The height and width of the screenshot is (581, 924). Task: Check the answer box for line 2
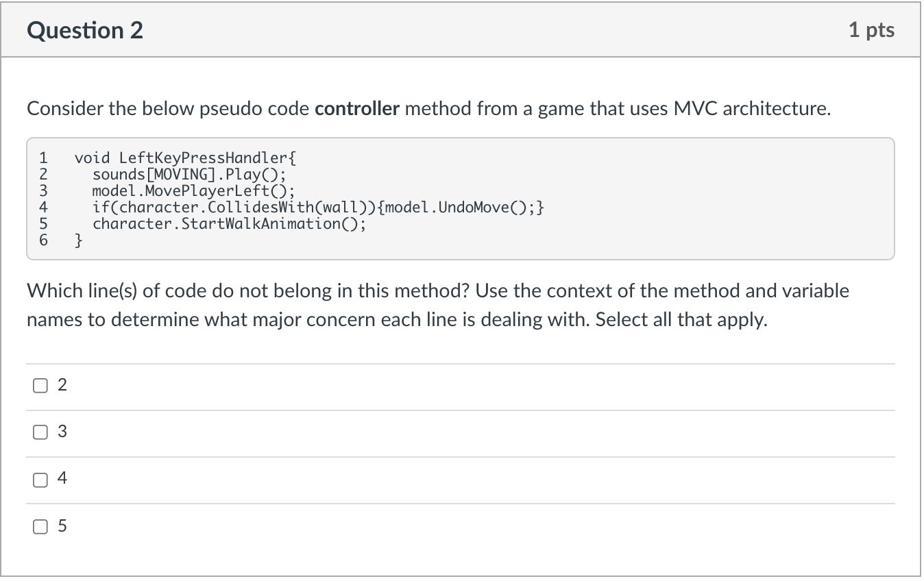(x=40, y=386)
